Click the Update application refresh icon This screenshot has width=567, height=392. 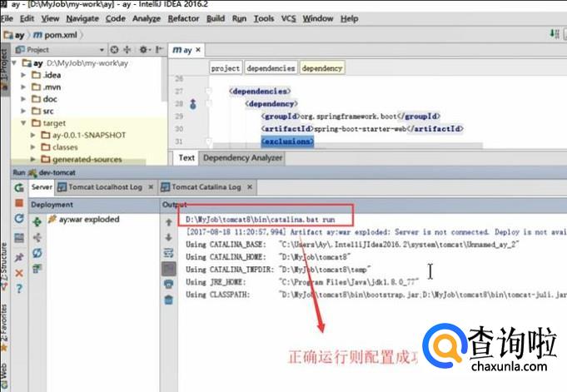click(19, 218)
